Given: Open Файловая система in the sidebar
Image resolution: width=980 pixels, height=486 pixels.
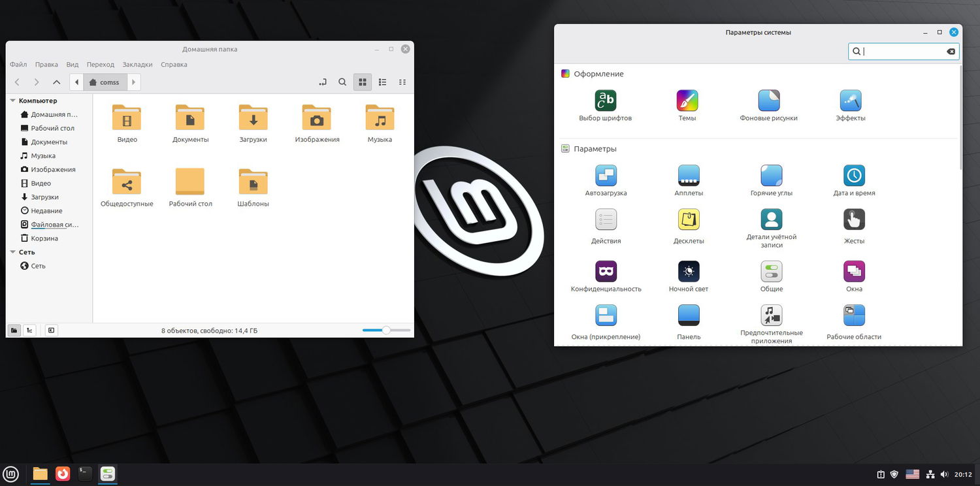Looking at the screenshot, I should [x=50, y=224].
